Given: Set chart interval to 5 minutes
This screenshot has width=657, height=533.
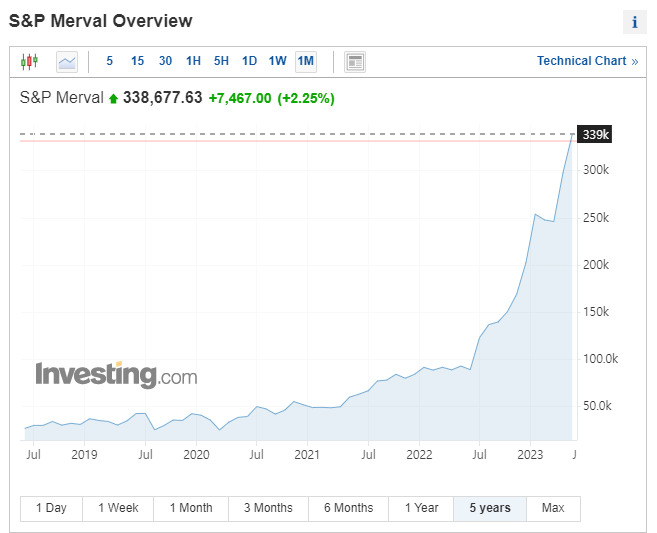Looking at the screenshot, I should tap(109, 61).
